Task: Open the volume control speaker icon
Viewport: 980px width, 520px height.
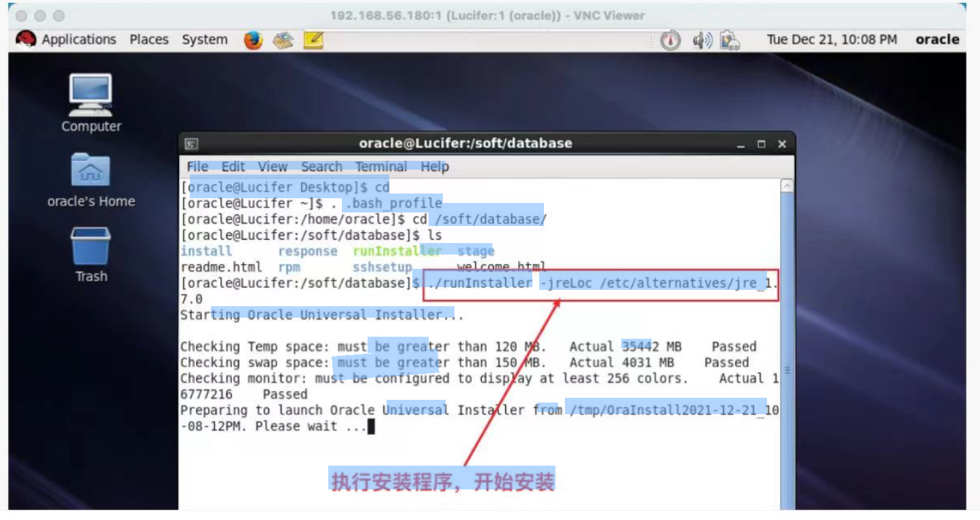Action: [702, 40]
